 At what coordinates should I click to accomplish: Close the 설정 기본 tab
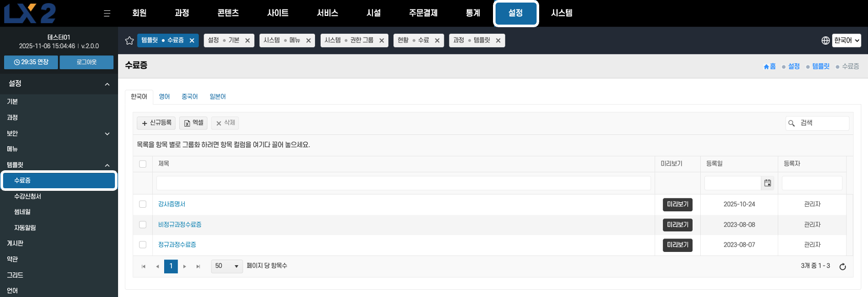247,41
